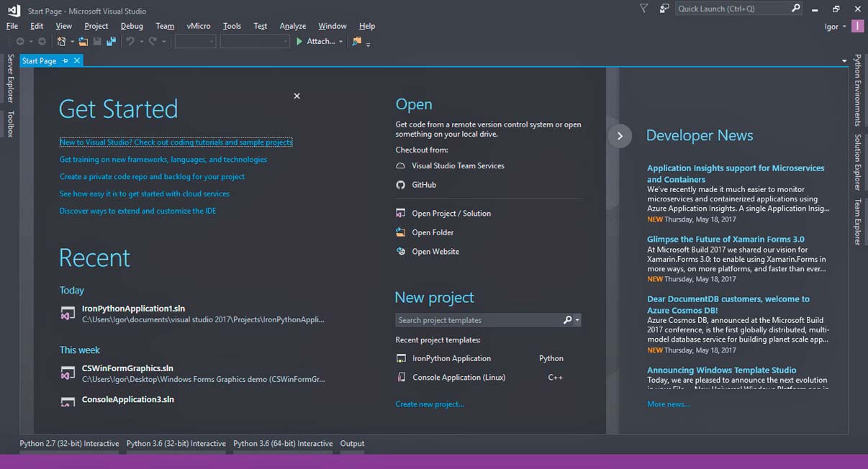Click the Open Project / Solution icon

pos(401,214)
